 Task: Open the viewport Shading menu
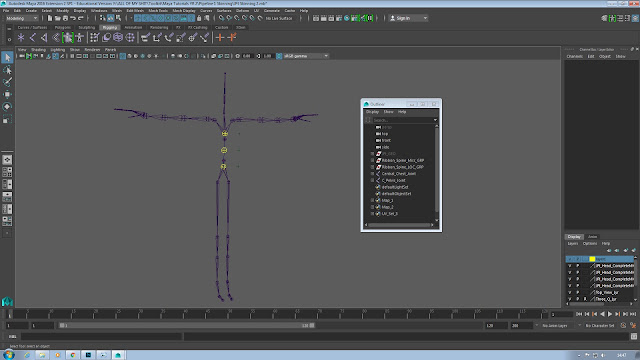pos(39,50)
